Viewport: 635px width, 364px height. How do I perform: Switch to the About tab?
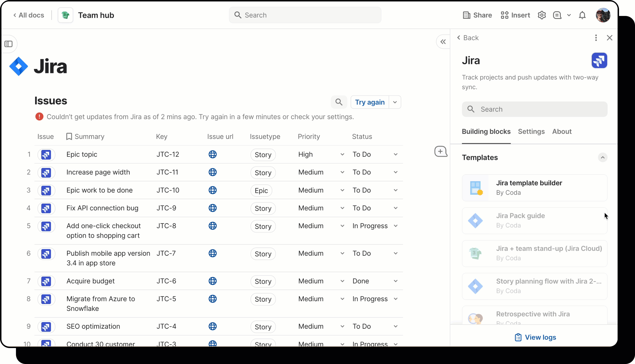561,131
